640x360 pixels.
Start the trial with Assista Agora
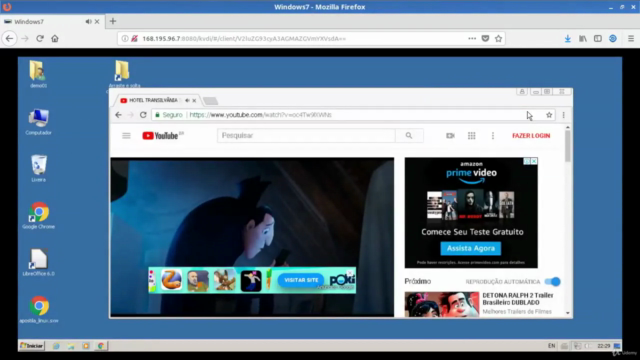coord(471,248)
